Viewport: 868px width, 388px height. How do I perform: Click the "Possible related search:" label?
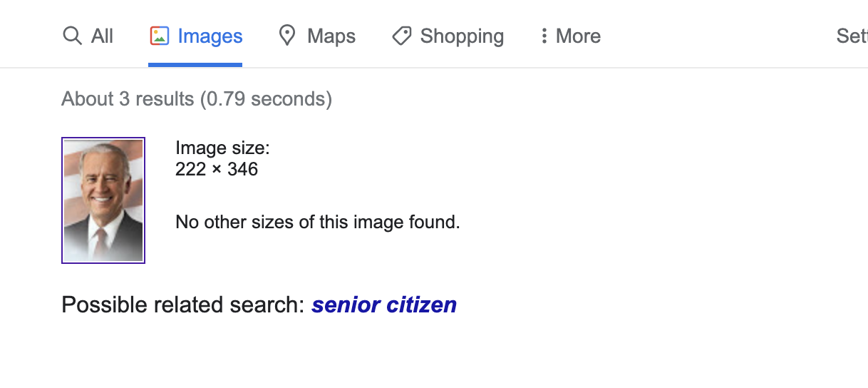coord(183,305)
